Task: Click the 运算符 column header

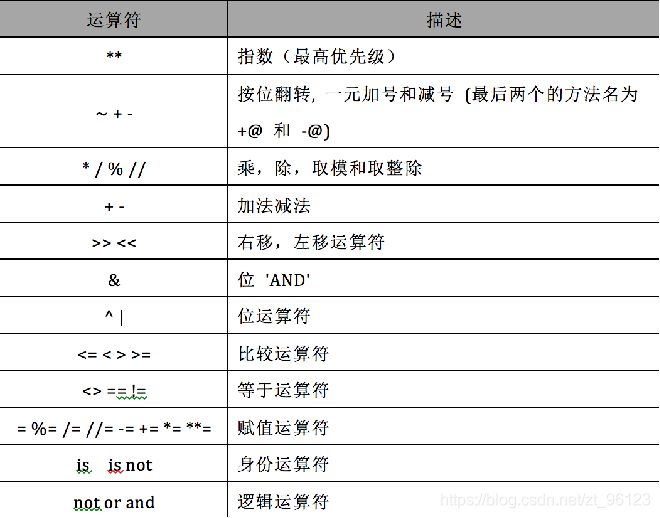Action: click(x=114, y=20)
